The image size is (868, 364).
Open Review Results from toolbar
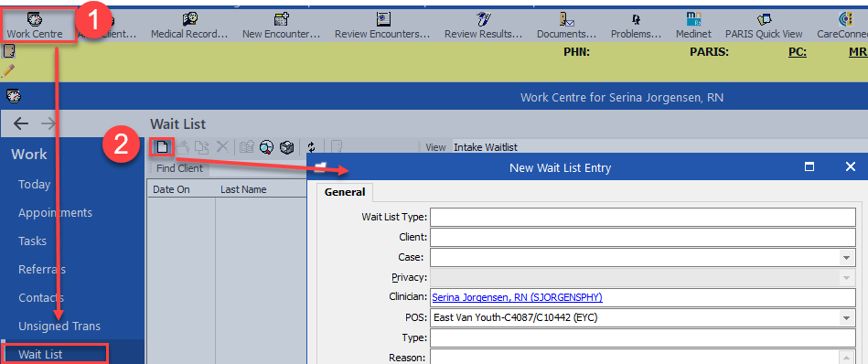tap(483, 26)
